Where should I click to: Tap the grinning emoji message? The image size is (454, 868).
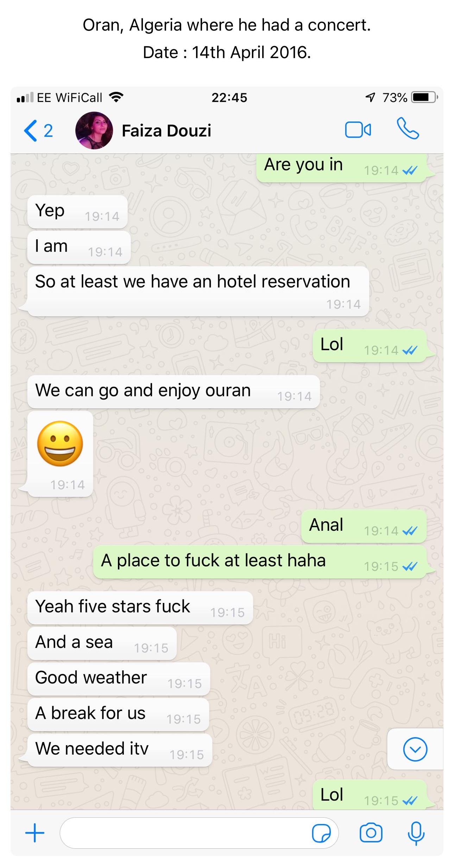click(60, 454)
